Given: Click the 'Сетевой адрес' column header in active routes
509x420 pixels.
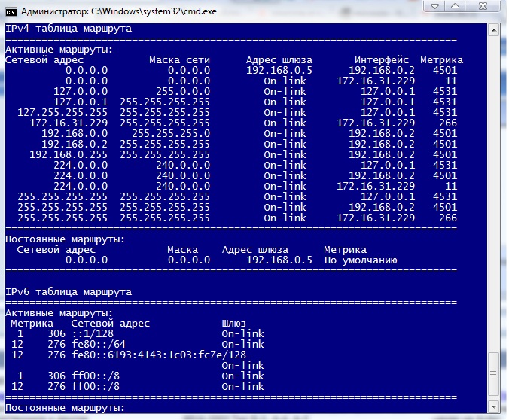Looking at the screenshot, I should (44, 60).
